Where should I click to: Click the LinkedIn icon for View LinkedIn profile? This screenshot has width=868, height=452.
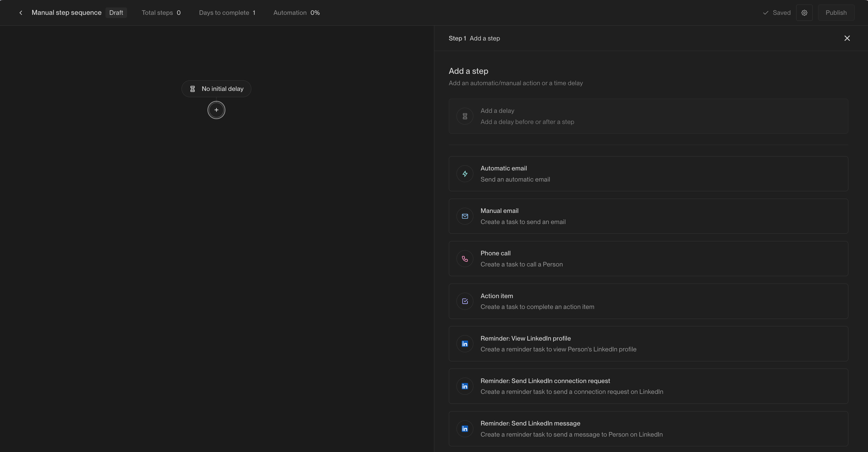tap(465, 344)
